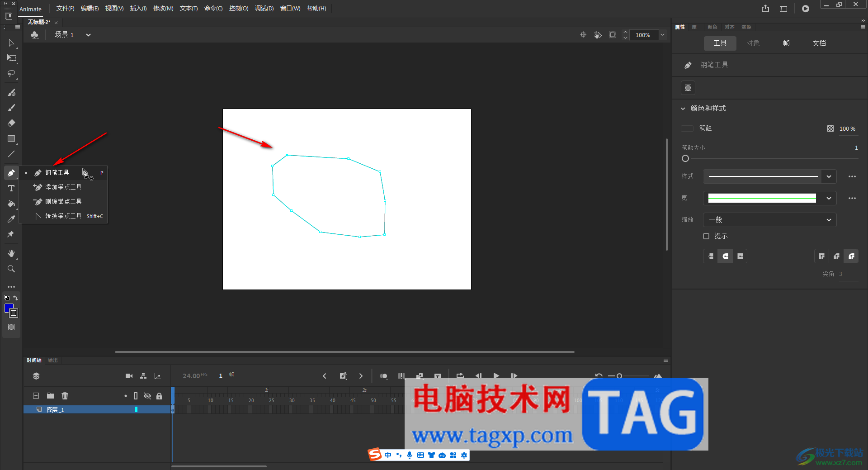Click the fill color swatch in the toolbar
Image resolution: width=868 pixels, height=470 pixels.
pos(8,308)
